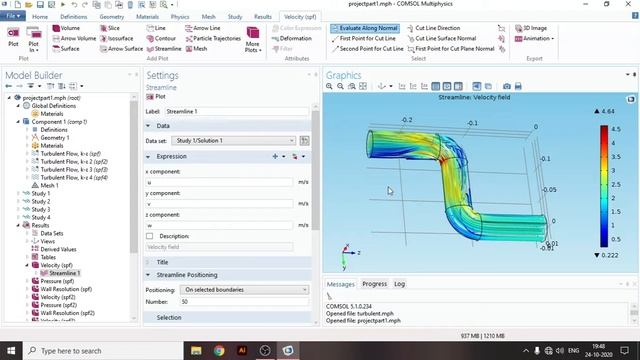The image size is (640, 360).
Task: Add a Deformation attribute
Action: [292, 38]
